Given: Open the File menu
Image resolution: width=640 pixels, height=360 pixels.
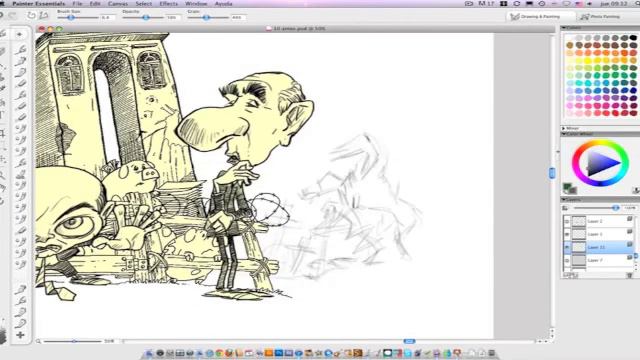Looking at the screenshot, I should (77, 4).
